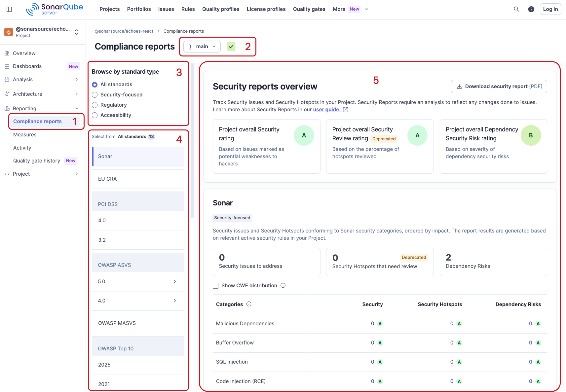Open the Issues top menu

(166, 9)
